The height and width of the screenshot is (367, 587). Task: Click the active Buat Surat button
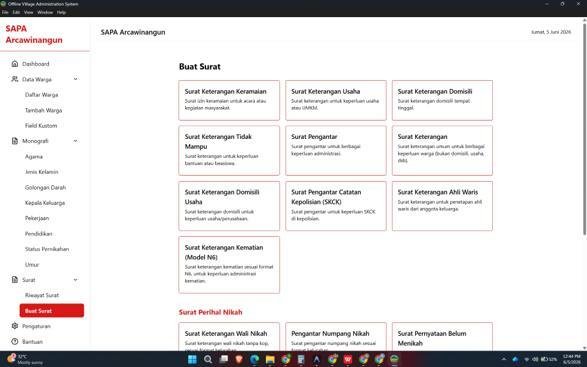(x=52, y=310)
